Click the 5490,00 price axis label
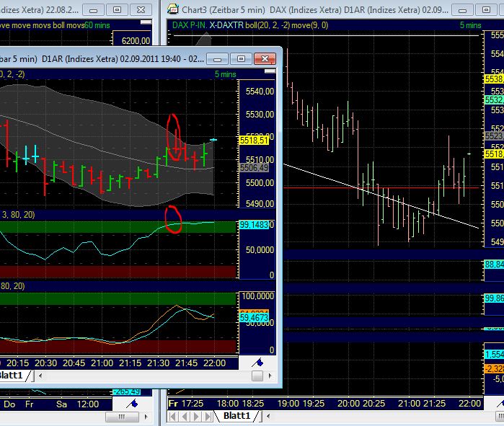 click(260, 204)
